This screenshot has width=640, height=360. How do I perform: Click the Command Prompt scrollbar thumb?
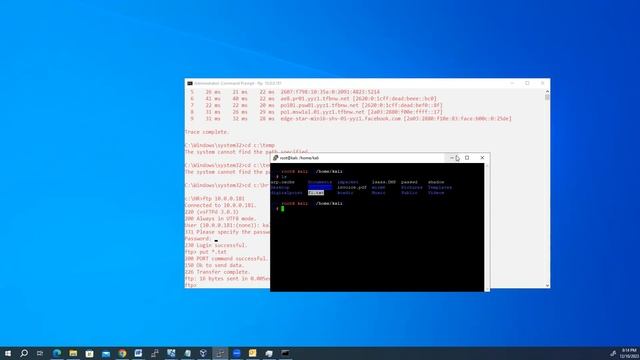pyautogui.click(x=547, y=97)
